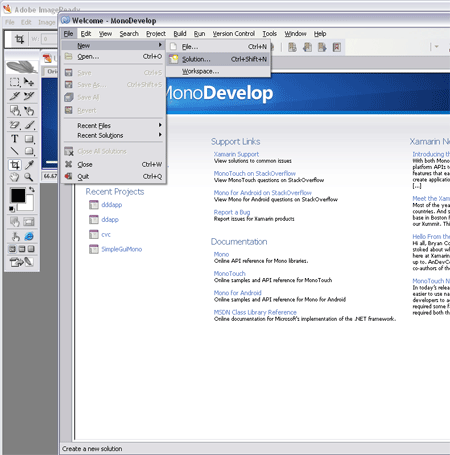The image size is (450, 455).
Task: Click the next bookmark toolbar icon
Action: pos(322,47)
